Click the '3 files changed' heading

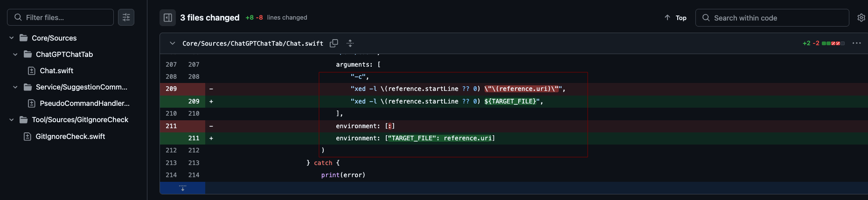pyautogui.click(x=210, y=18)
